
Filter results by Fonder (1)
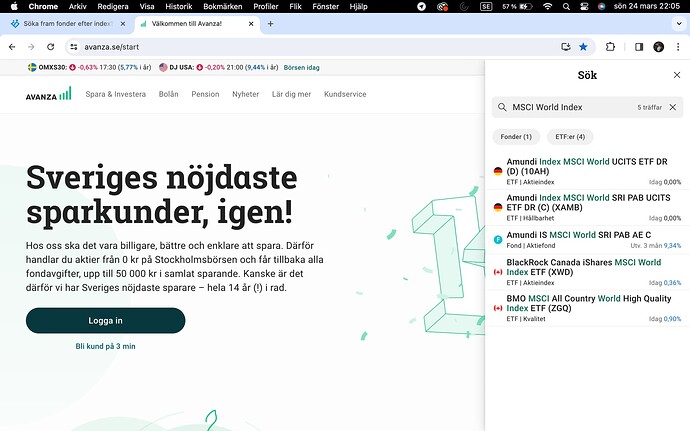515,136
